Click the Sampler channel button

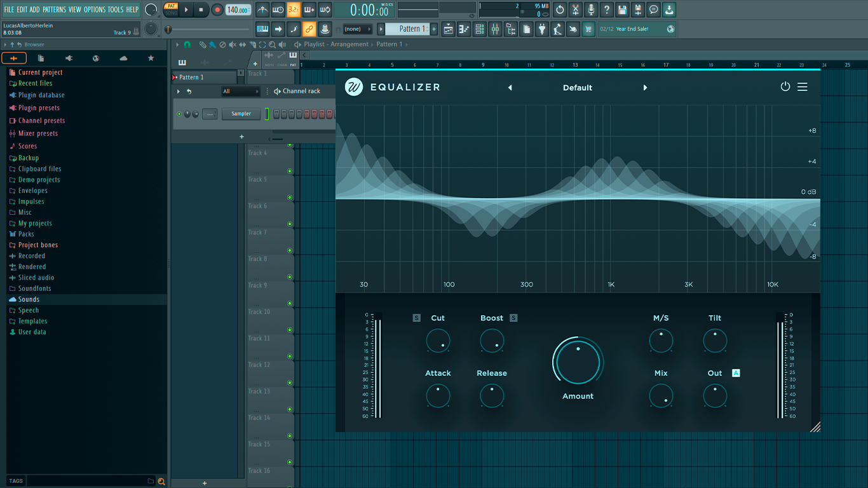click(241, 114)
